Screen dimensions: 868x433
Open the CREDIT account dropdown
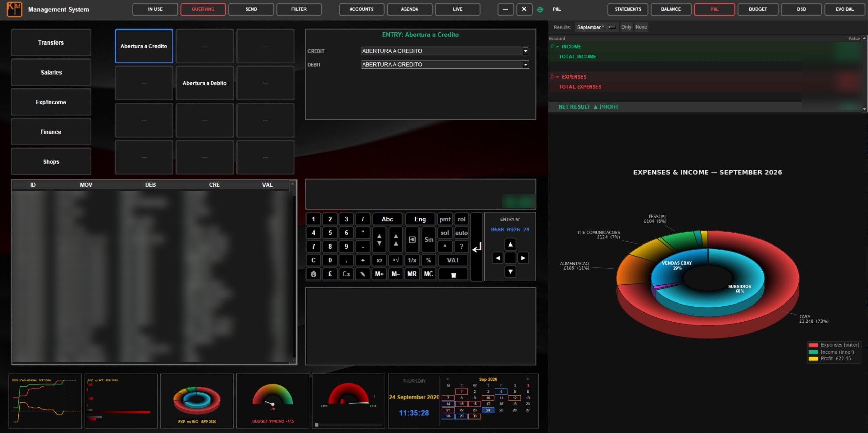click(x=526, y=51)
